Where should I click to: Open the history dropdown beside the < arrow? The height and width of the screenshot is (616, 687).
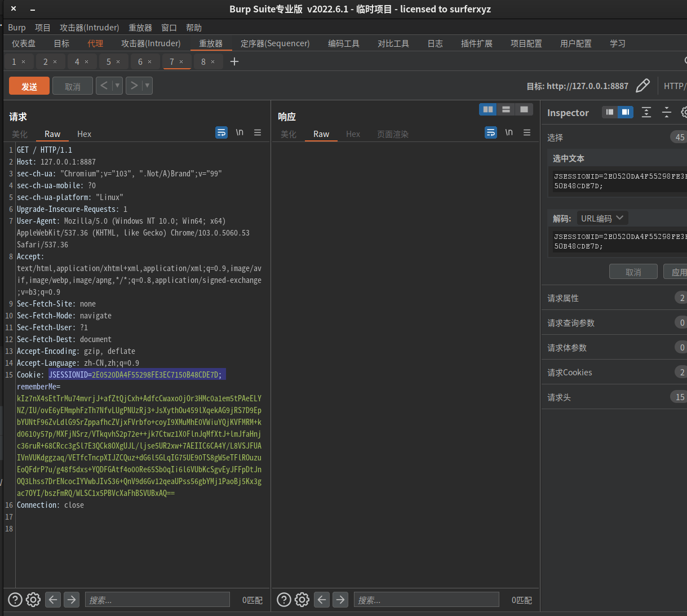click(117, 86)
